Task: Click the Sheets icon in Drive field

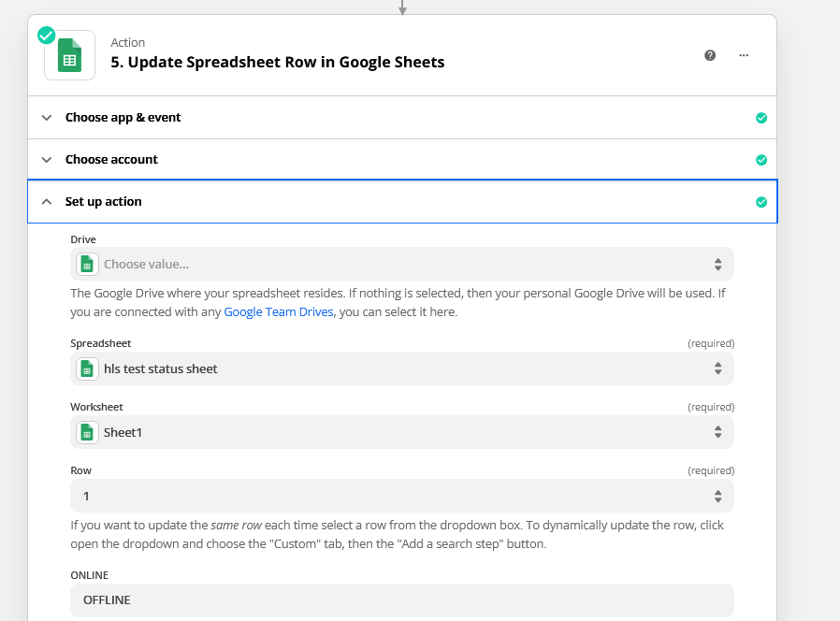Action: pos(87,264)
